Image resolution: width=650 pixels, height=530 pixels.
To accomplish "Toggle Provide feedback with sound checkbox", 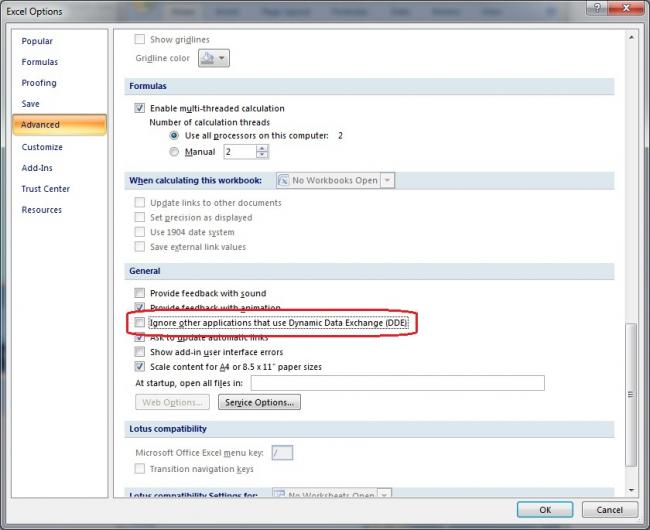I will 140,294.
